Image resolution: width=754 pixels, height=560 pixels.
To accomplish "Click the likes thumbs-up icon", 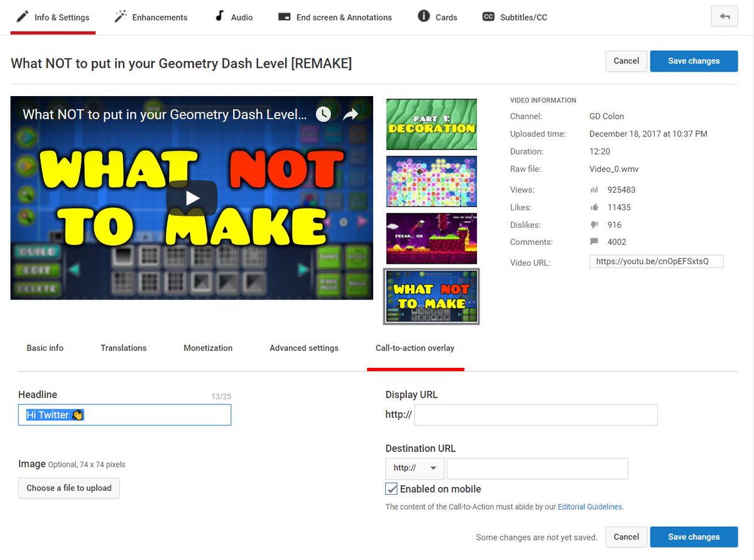I will click(x=594, y=207).
